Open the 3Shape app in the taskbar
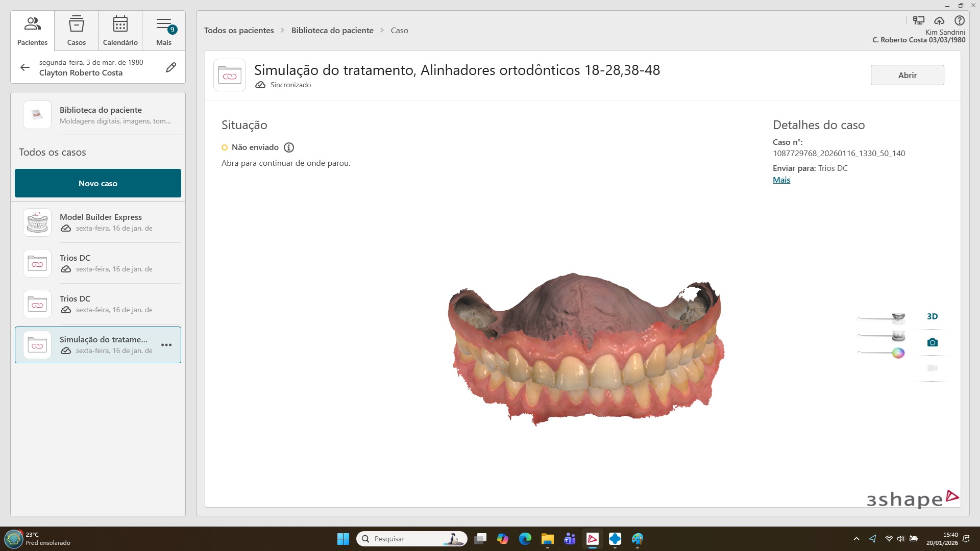The width and height of the screenshot is (980, 551). tap(592, 539)
